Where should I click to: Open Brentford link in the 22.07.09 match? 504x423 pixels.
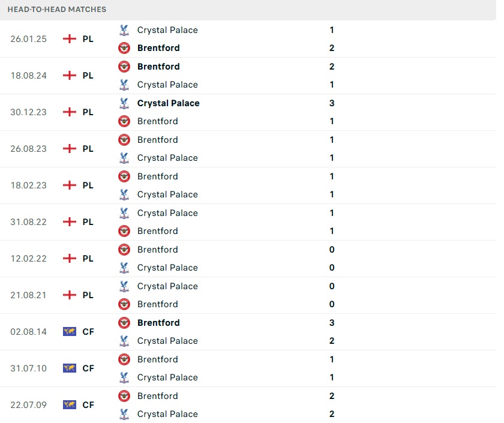[x=157, y=396]
